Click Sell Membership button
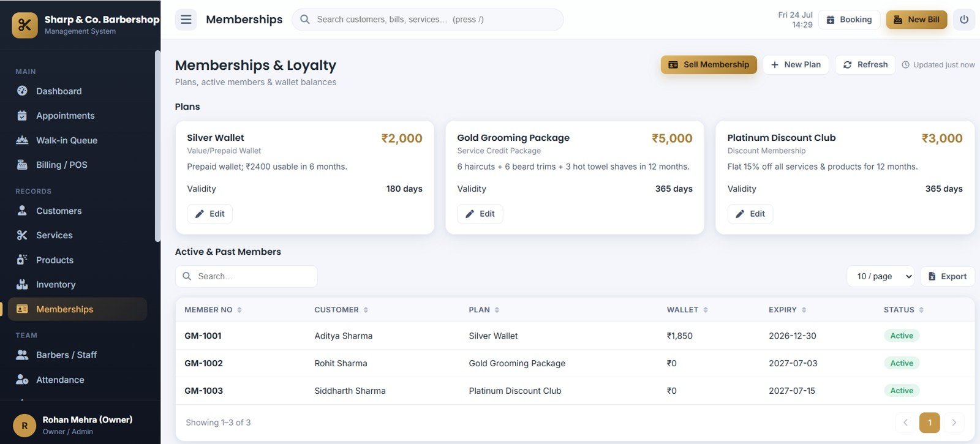This screenshot has width=980, height=444. pyautogui.click(x=709, y=64)
